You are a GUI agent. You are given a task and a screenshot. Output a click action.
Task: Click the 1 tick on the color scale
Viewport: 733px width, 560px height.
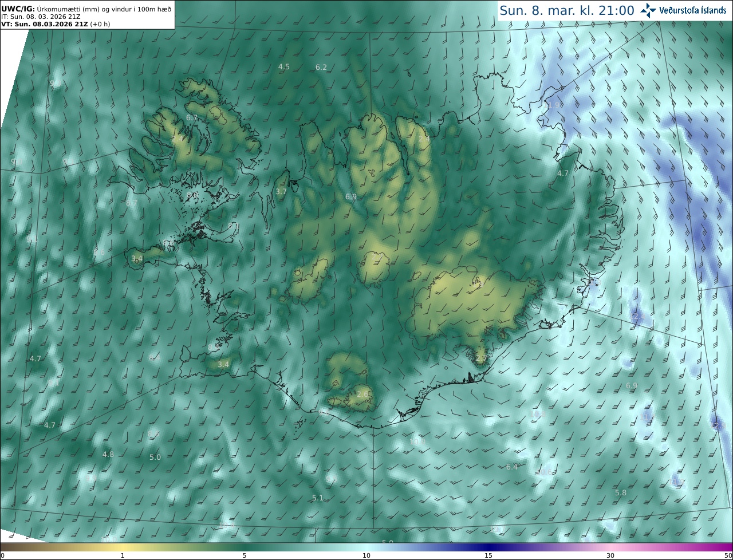(123, 555)
